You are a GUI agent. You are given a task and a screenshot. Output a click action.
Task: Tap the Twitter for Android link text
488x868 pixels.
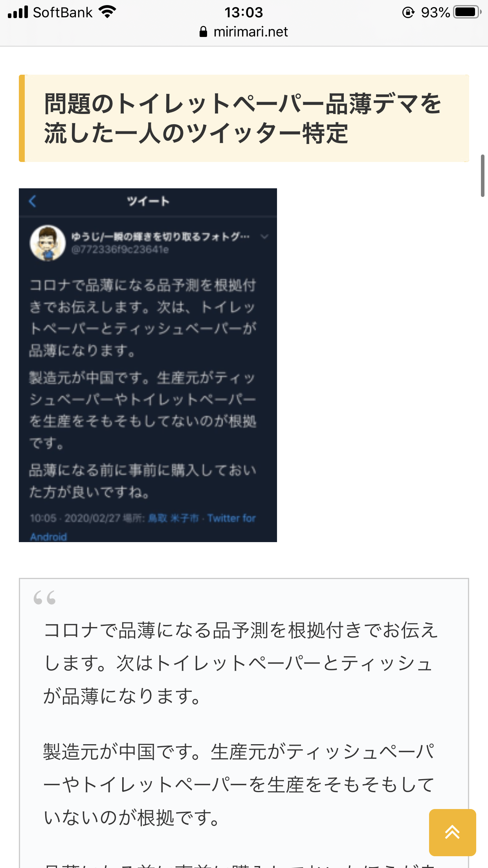pos(143,527)
